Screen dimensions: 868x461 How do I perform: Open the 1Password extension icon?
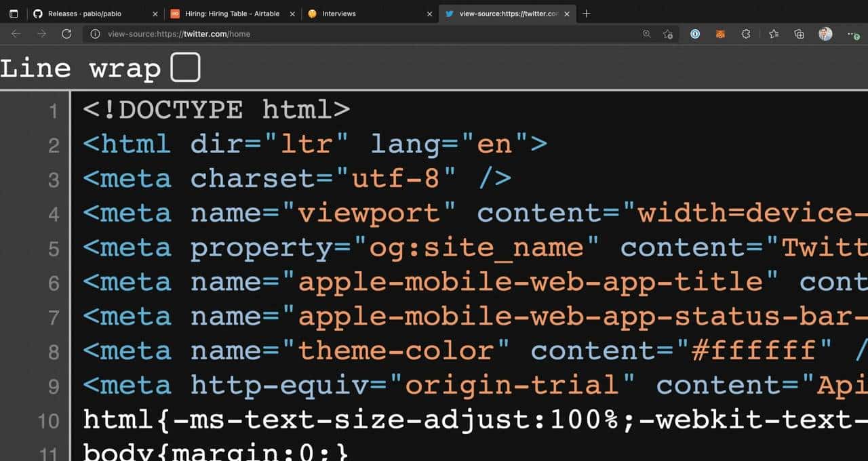click(x=695, y=34)
